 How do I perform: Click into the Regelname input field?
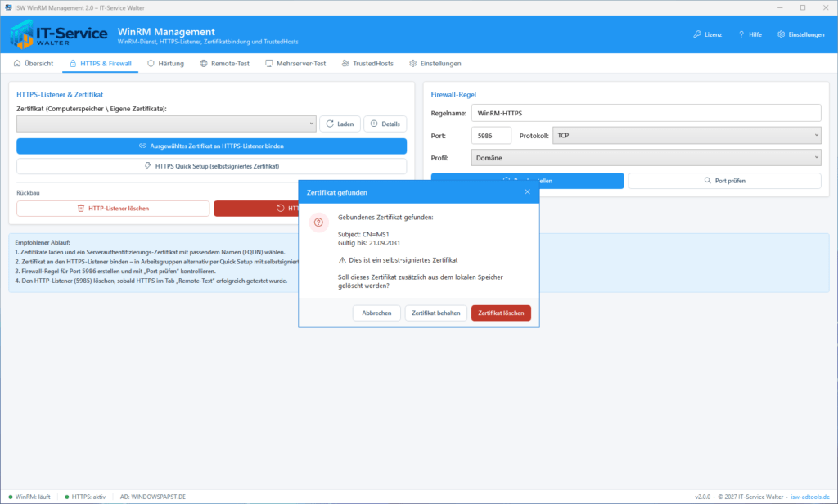tap(647, 113)
